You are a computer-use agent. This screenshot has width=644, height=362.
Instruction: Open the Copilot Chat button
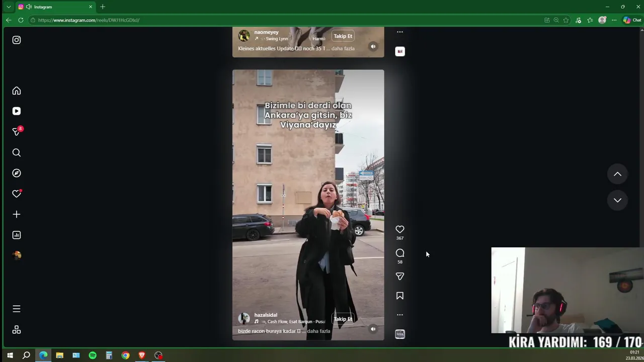tap(632, 20)
